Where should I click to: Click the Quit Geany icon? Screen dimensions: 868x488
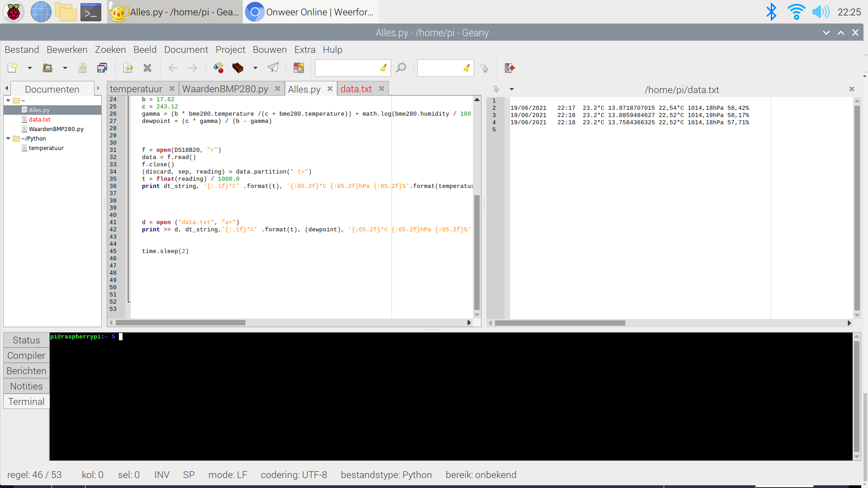tap(510, 68)
